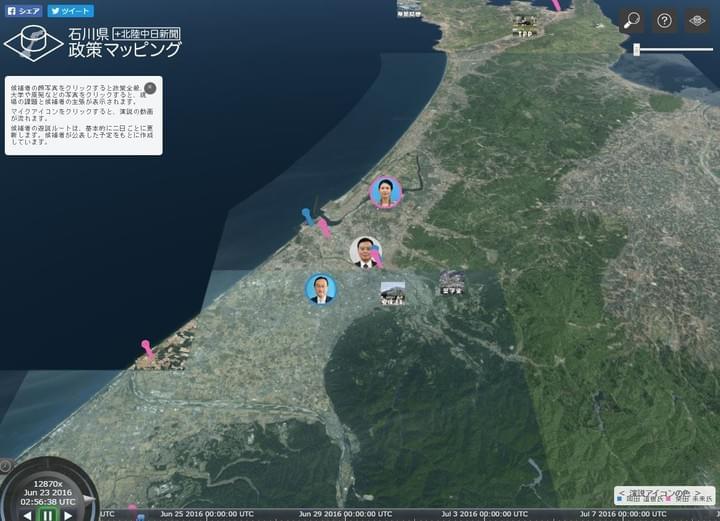The height and width of the screenshot is (521, 720).
Task: Pause the timeline animation
Action: coord(47,515)
